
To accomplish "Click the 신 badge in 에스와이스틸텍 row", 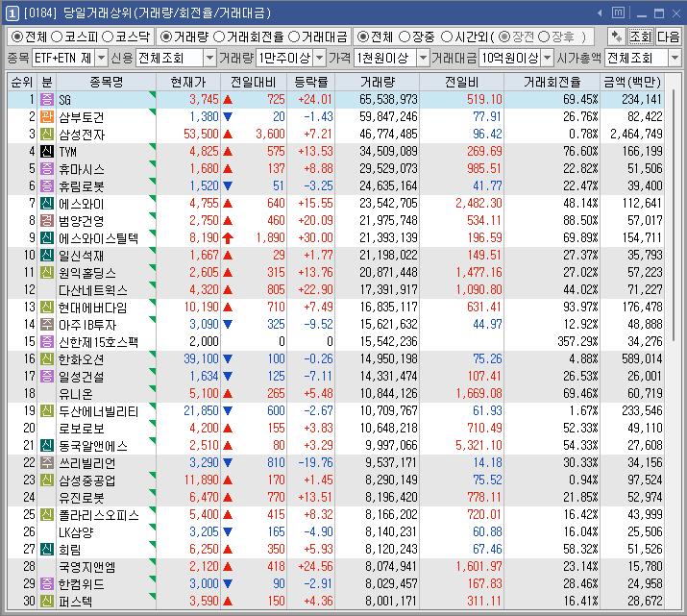I will click(x=47, y=238).
